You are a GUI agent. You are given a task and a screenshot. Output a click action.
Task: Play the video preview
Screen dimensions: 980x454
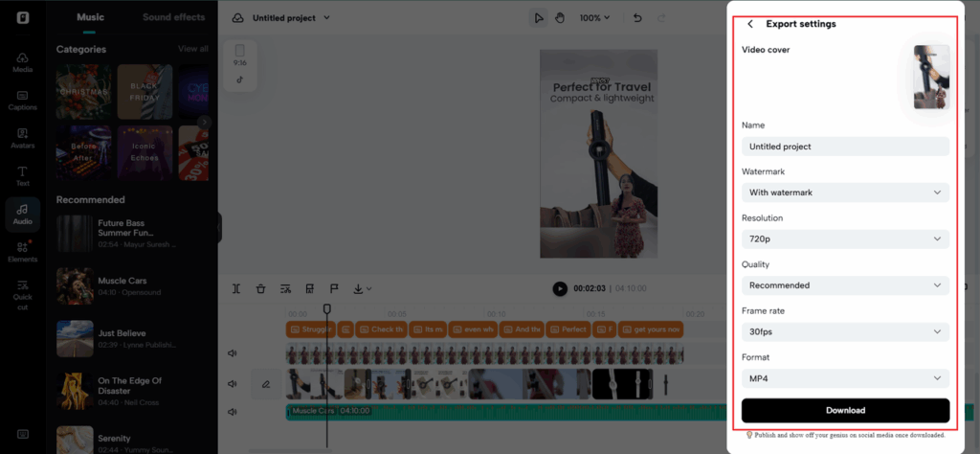click(x=559, y=288)
